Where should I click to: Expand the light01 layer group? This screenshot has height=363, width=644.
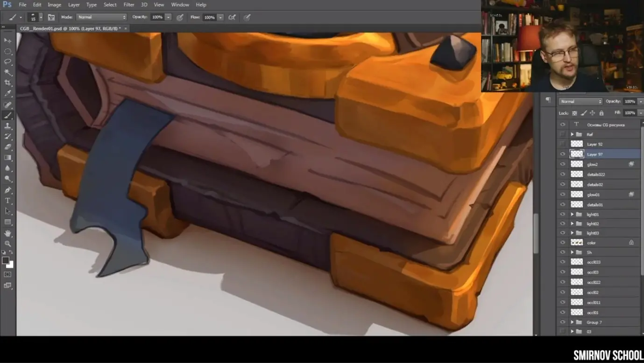572,215
